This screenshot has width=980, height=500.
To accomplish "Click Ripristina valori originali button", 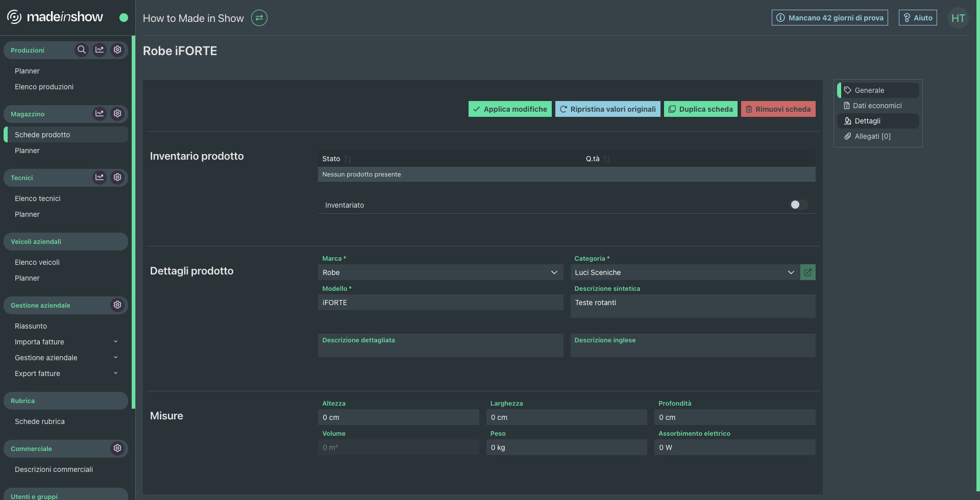I will pyautogui.click(x=608, y=109).
